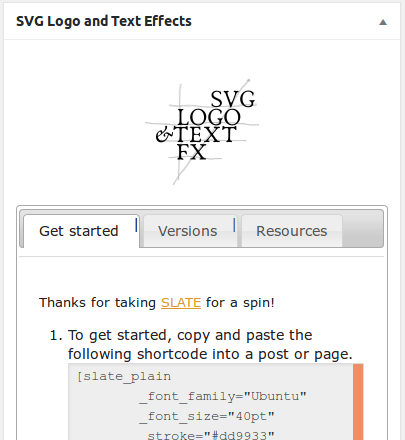
Task: Open the Versions tab
Action: tap(188, 231)
